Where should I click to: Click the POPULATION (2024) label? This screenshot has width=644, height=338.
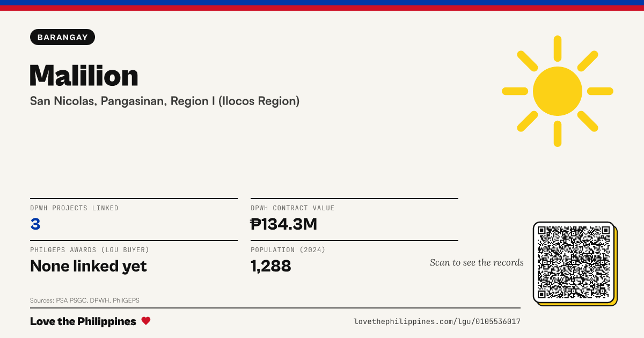point(288,250)
